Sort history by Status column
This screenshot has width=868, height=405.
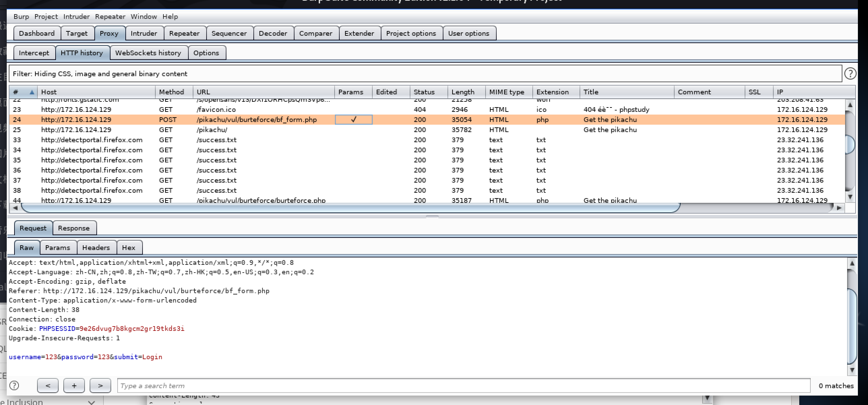click(424, 92)
